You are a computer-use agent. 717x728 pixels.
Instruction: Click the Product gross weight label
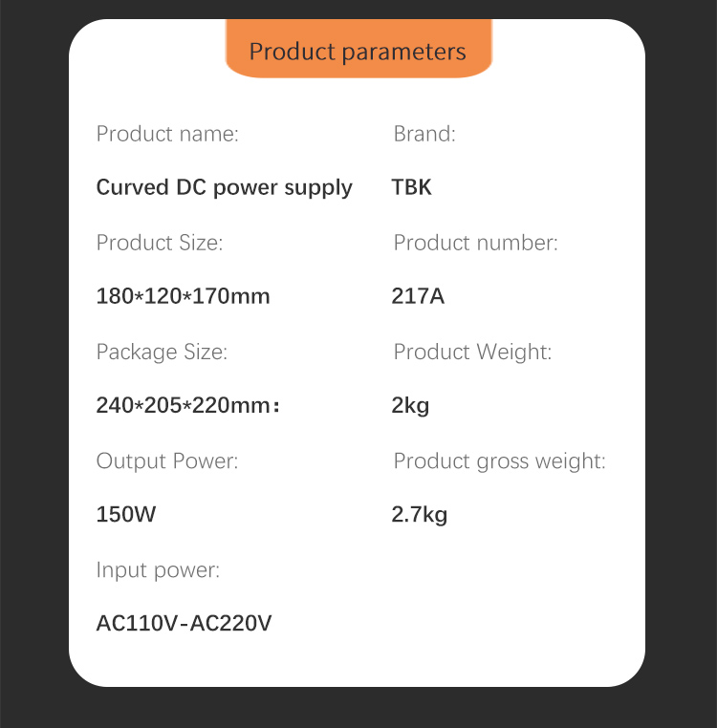(499, 461)
